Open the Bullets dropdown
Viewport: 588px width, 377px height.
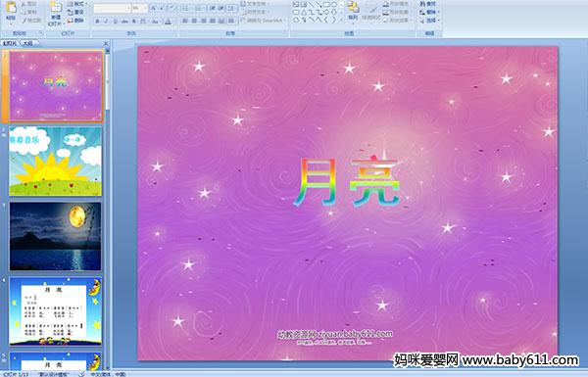pyautogui.click(x=188, y=8)
